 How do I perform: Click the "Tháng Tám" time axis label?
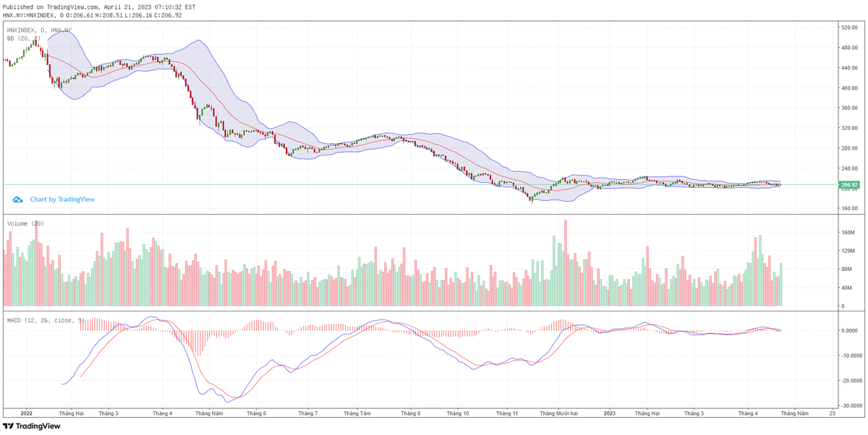357,414
